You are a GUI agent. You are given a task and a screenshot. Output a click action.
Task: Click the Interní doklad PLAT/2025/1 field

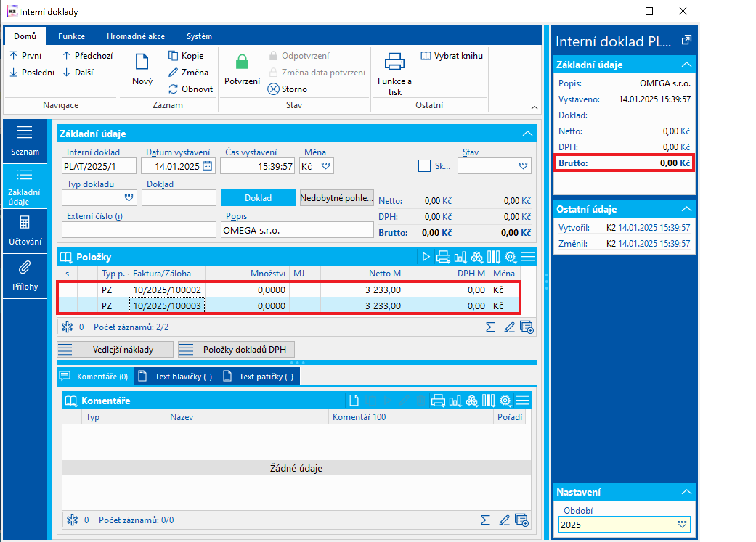(99, 166)
